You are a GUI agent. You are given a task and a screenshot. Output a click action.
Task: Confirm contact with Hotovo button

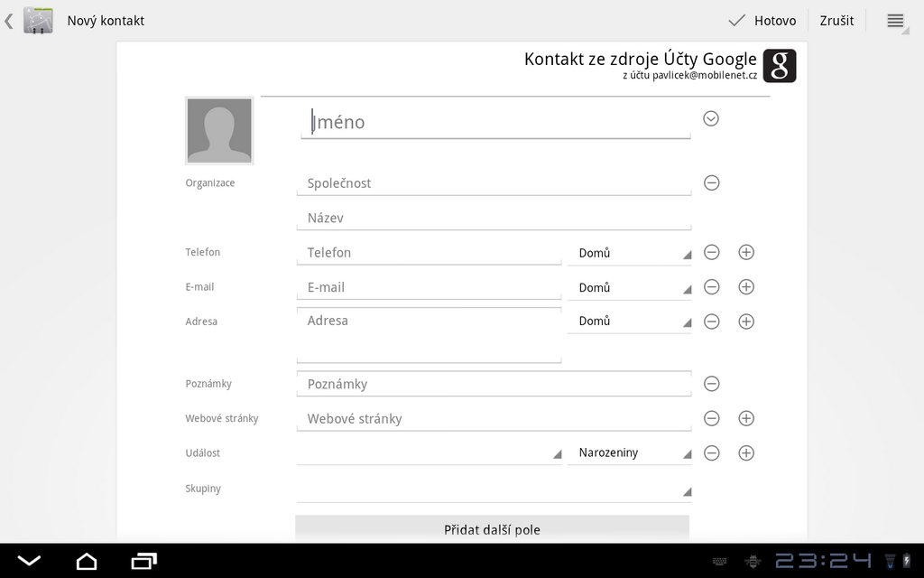click(762, 21)
